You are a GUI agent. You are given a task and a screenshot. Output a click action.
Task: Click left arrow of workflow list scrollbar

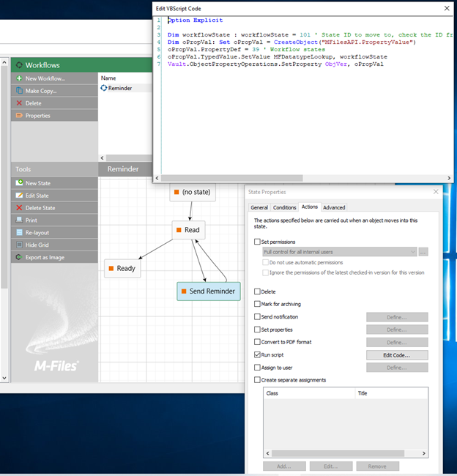click(102, 158)
